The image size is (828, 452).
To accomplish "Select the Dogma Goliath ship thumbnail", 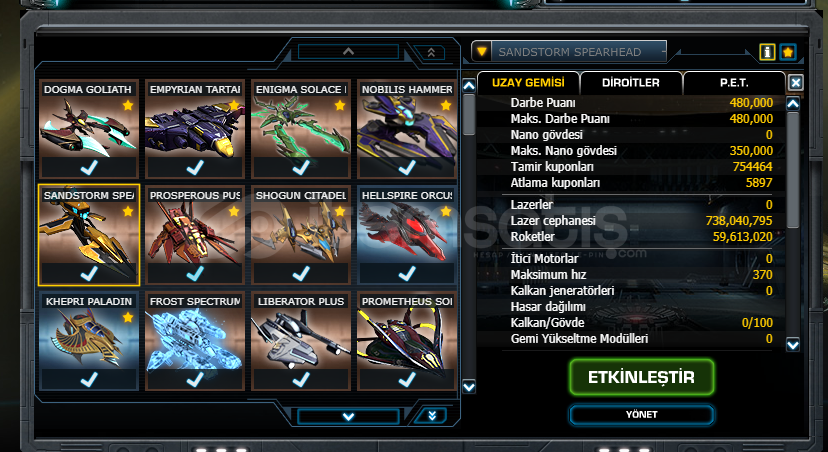I will click(89, 127).
